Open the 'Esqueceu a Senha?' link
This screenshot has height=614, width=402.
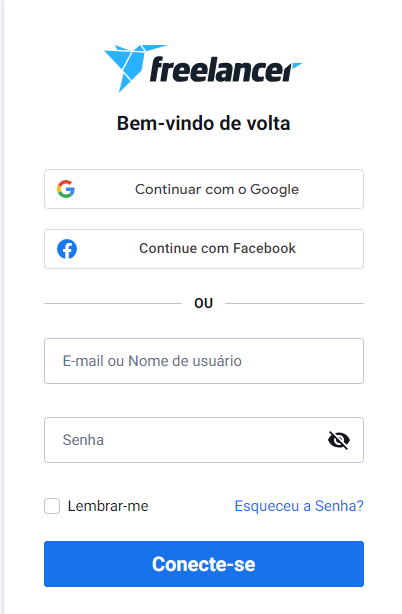pos(299,506)
